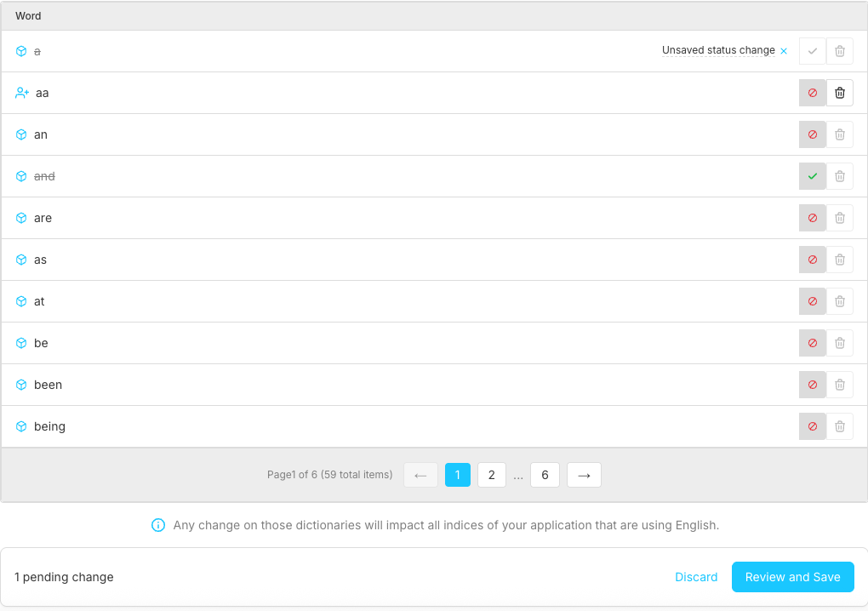Discard the pending change
The width and height of the screenshot is (868, 611).
696,577
